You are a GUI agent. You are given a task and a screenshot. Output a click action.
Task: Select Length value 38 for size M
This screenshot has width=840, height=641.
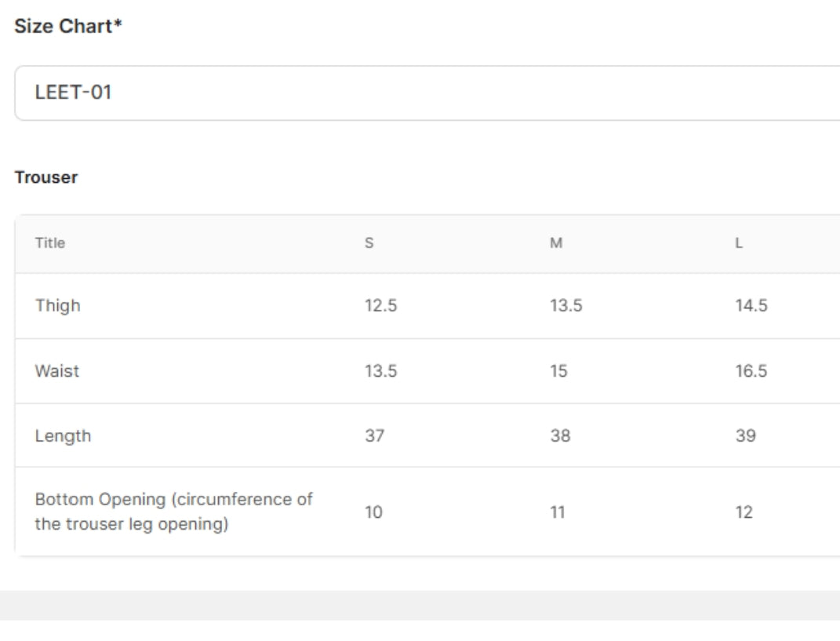pyautogui.click(x=559, y=435)
